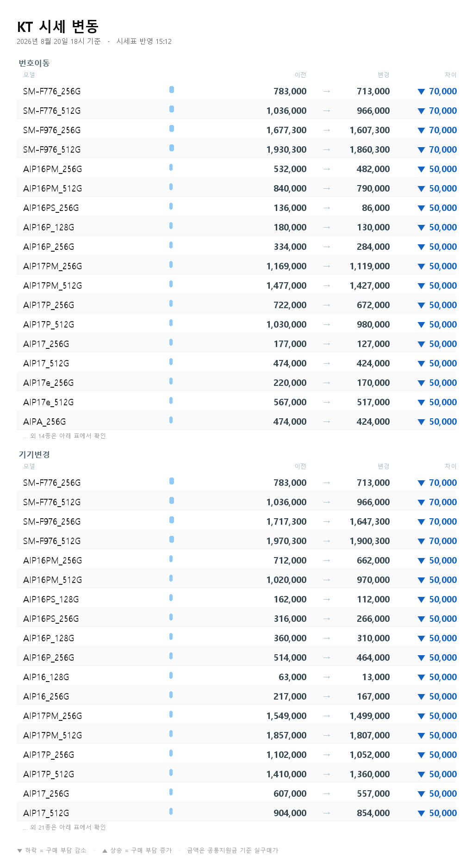Image resolution: width=472 pixels, height=868 pixels.
Task: Click the down-triangle in the 1,930,300 row
Action: (421, 150)
